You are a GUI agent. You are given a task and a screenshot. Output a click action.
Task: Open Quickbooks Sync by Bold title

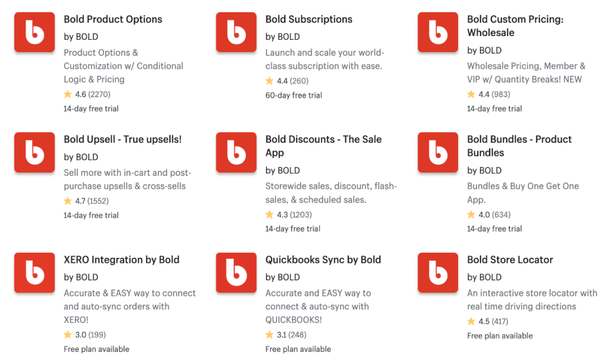tap(323, 260)
